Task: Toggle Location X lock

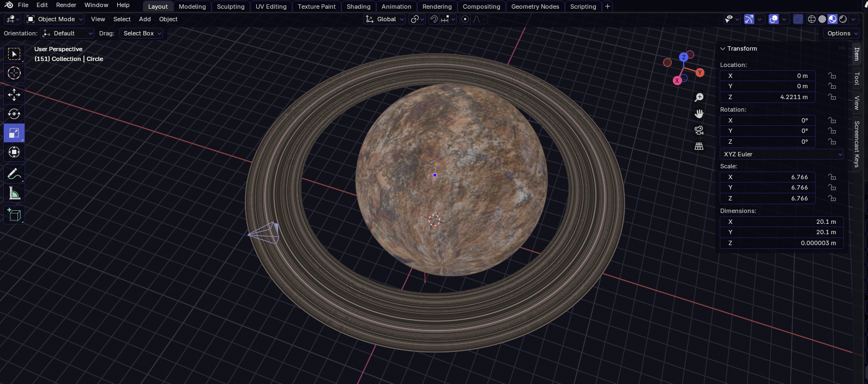Action: (x=832, y=76)
